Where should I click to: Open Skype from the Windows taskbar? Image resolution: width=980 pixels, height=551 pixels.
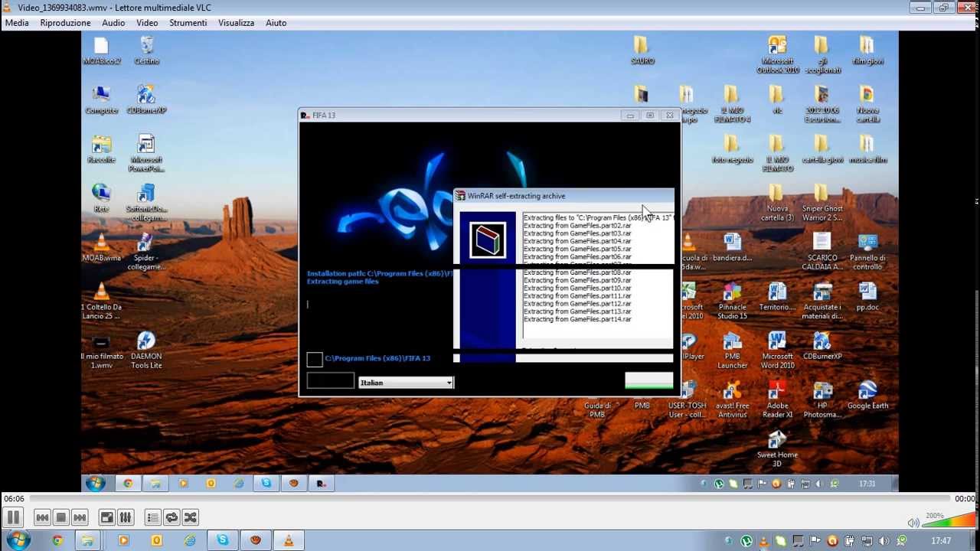click(x=223, y=540)
